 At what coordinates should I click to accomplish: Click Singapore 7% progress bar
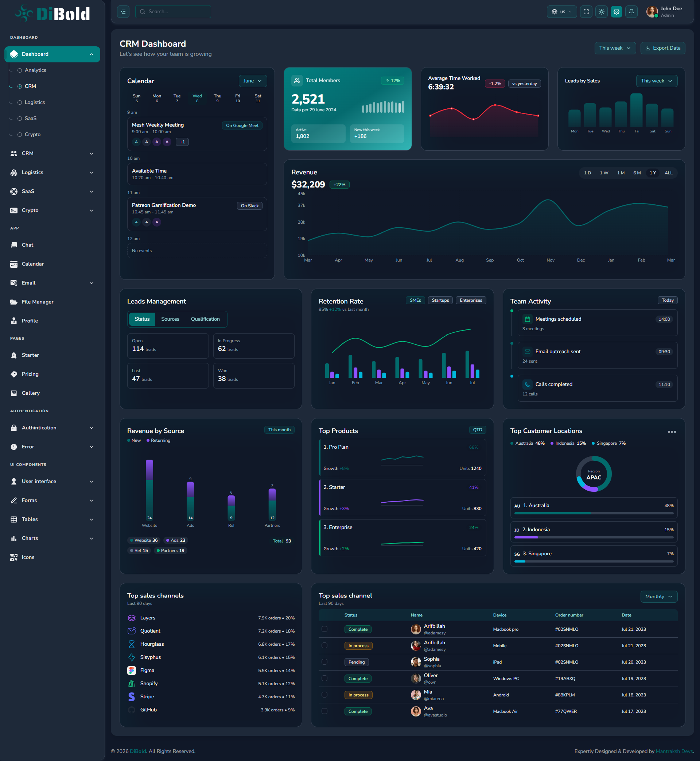click(594, 561)
